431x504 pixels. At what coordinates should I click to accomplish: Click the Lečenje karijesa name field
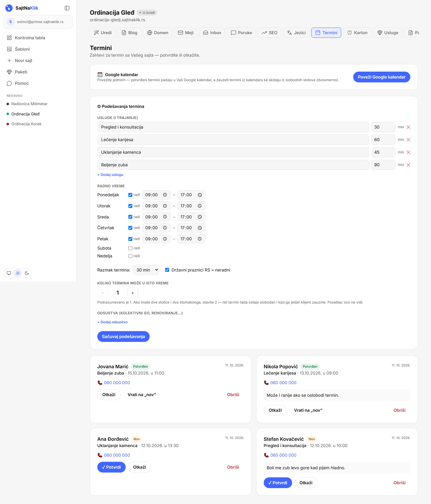(233, 140)
